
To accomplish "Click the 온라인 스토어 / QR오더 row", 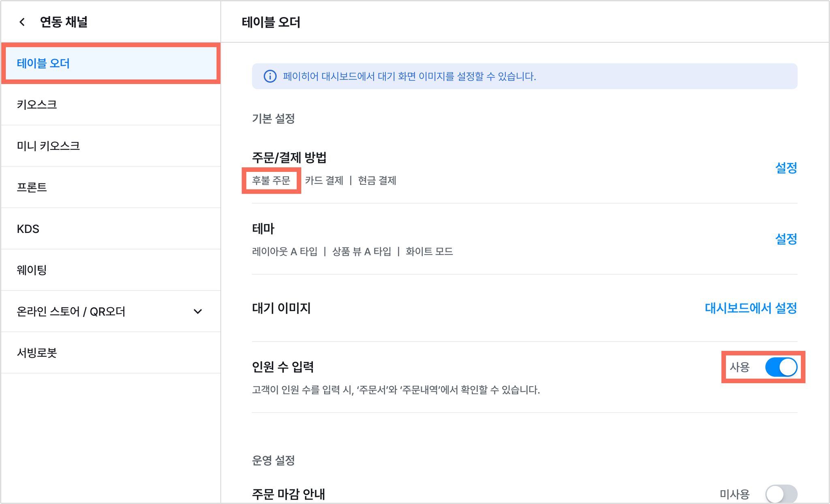I will (111, 311).
